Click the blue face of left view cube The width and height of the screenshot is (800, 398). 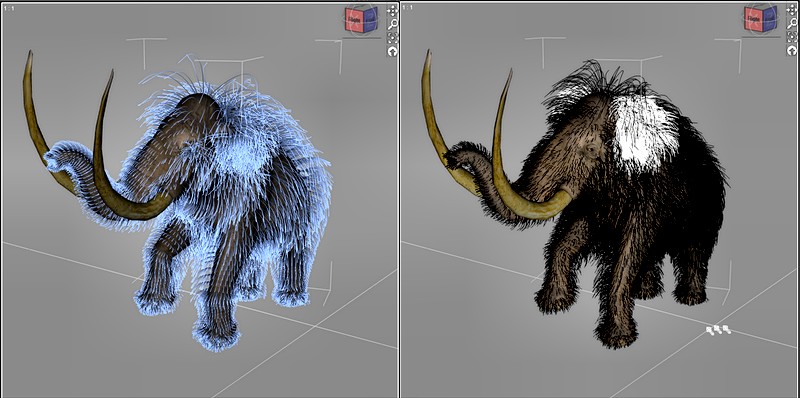click(369, 19)
